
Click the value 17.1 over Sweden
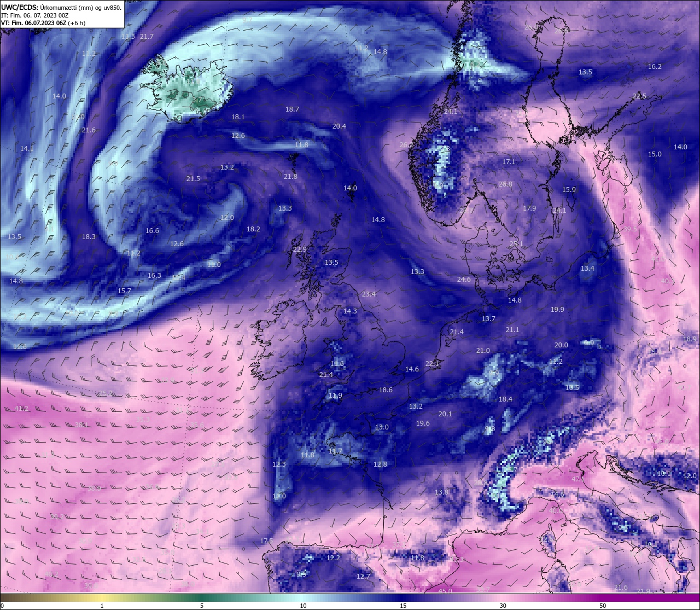pos(509,162)
